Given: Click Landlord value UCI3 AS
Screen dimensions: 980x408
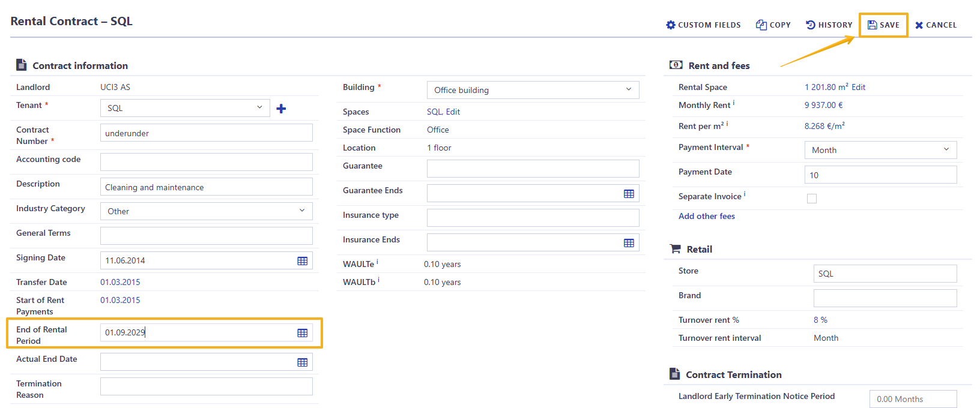Looking at the screenshot, I should (x=115, y=87).
